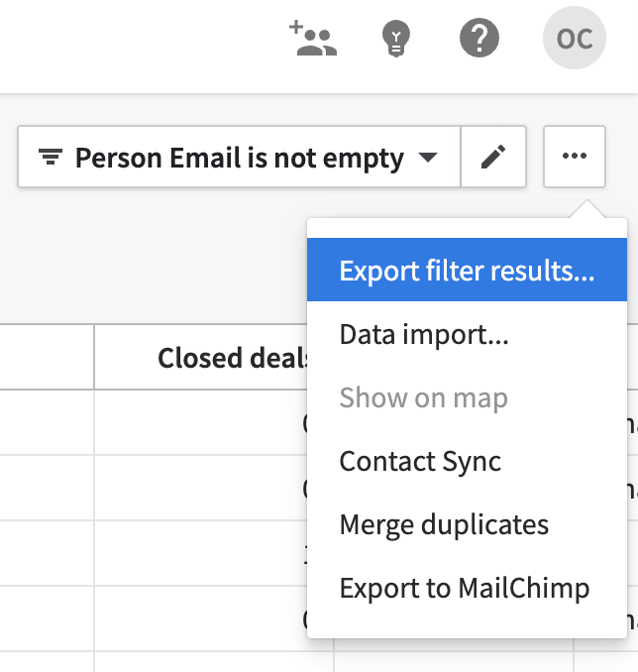Screen dimensions: 638x672
Task: Click the second row cell under Closed deals
Action: coord(200,489)
